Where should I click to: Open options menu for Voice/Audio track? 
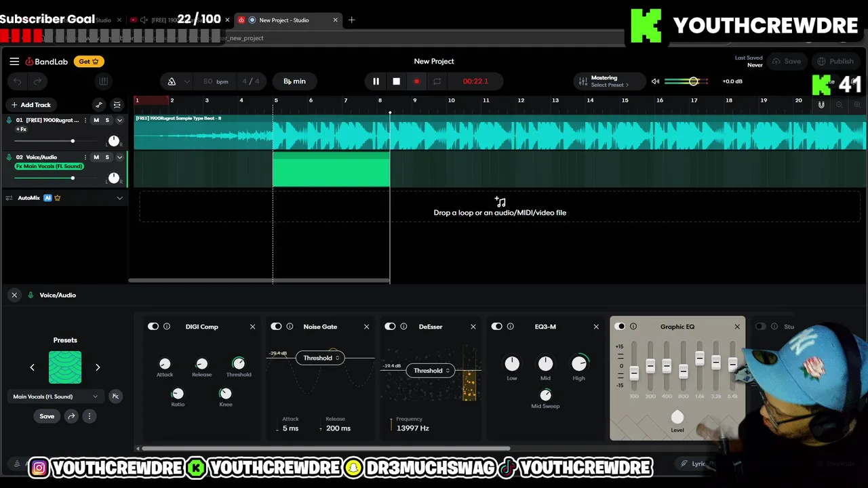(x=85, y=157)
